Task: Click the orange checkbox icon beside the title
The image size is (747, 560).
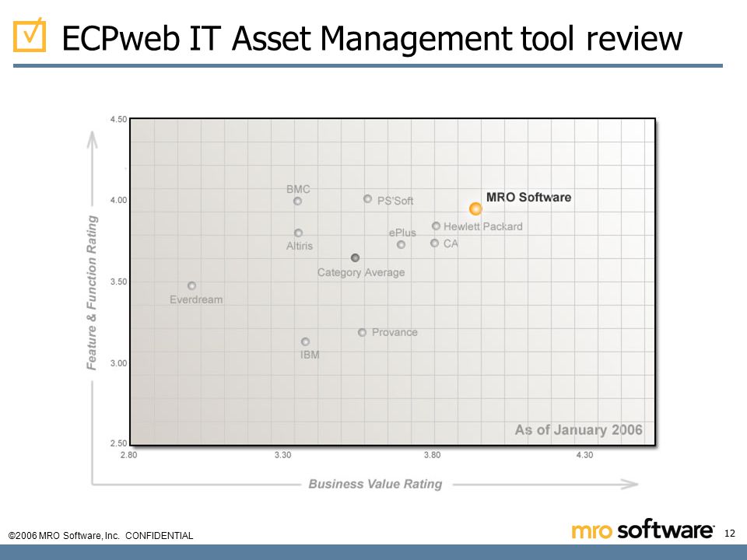Action: tap(30, 35)
